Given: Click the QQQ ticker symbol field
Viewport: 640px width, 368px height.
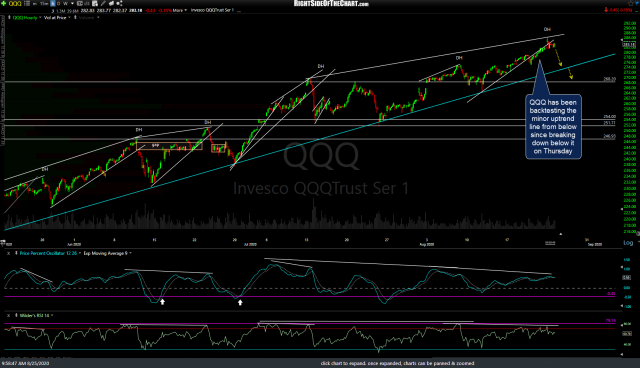Looking at the screenshot, I should [x=15, y=4].
